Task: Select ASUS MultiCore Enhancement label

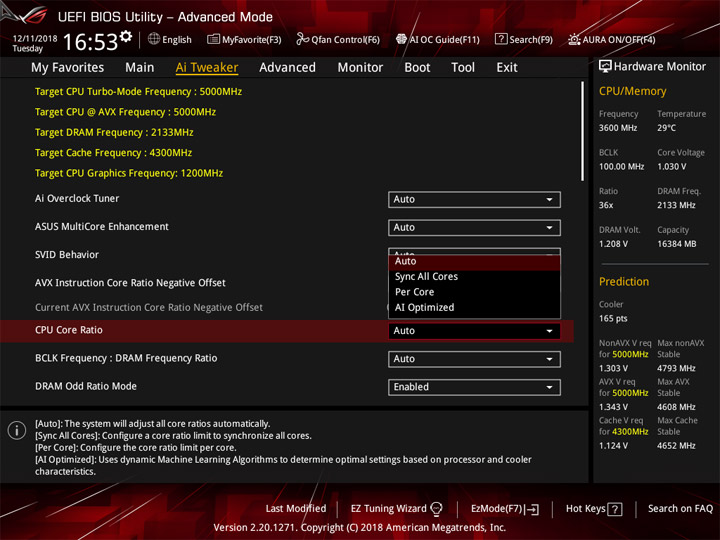Action: tap(101, 226)
